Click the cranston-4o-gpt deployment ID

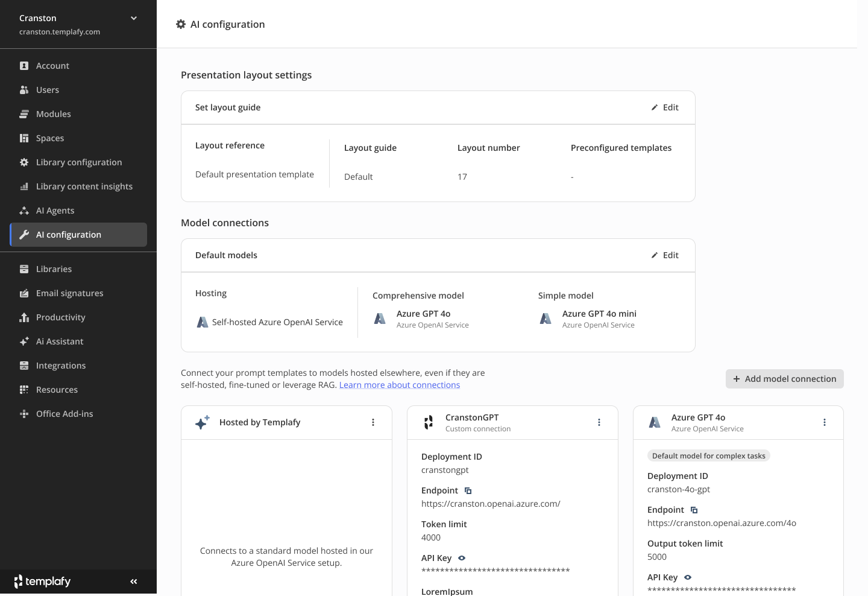pyautogui.click(x=679, y=489)
